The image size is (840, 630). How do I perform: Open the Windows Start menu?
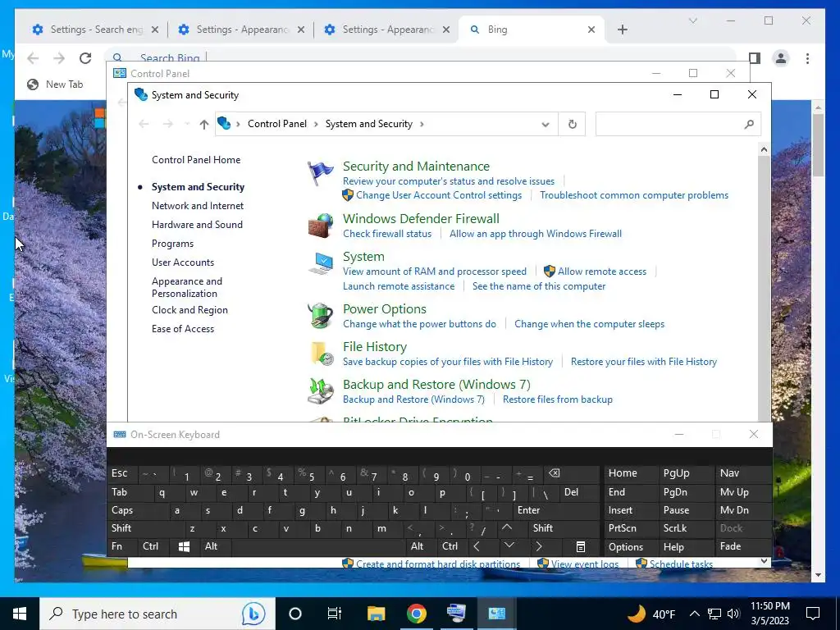tap(20, 614)
